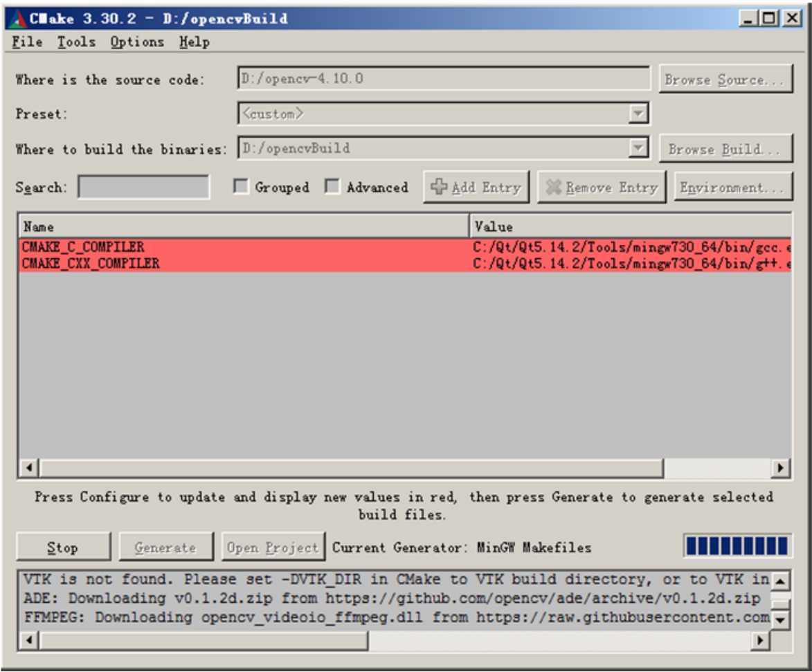Image resolution: width=812 pixels, height=672 pixels.
Task: Open the Environment settings button
Action: (733, 187)
